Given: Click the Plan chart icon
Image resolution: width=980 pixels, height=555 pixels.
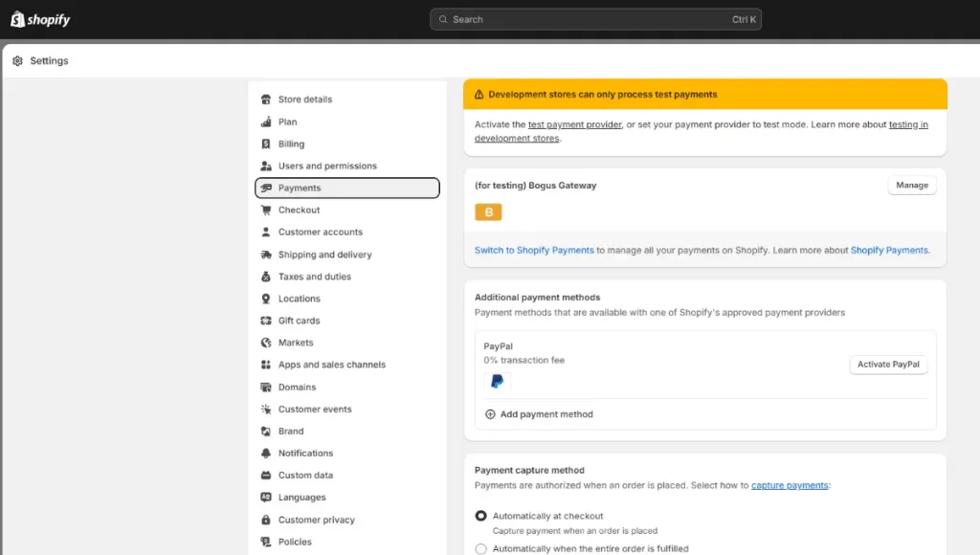Looking at the screenshot, I should tap(266, 122).
